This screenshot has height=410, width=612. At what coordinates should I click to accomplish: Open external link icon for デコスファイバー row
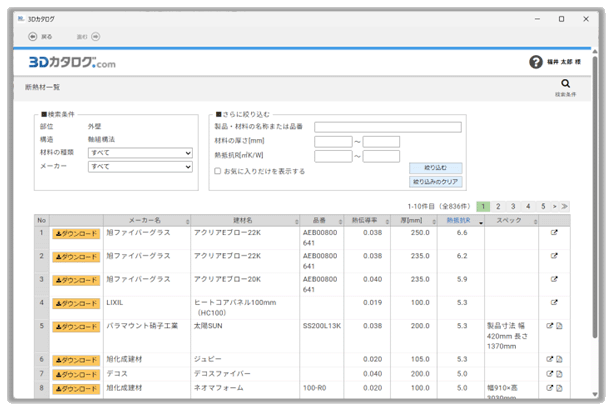tap(550, 374)
